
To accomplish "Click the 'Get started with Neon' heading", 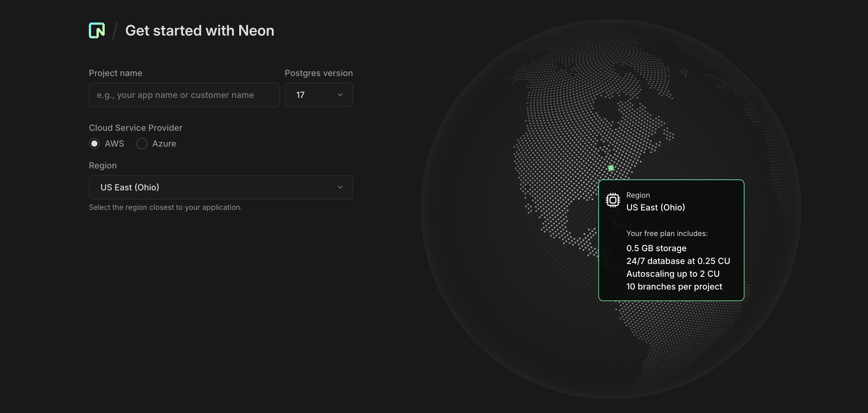I will (x=200, y=31).
